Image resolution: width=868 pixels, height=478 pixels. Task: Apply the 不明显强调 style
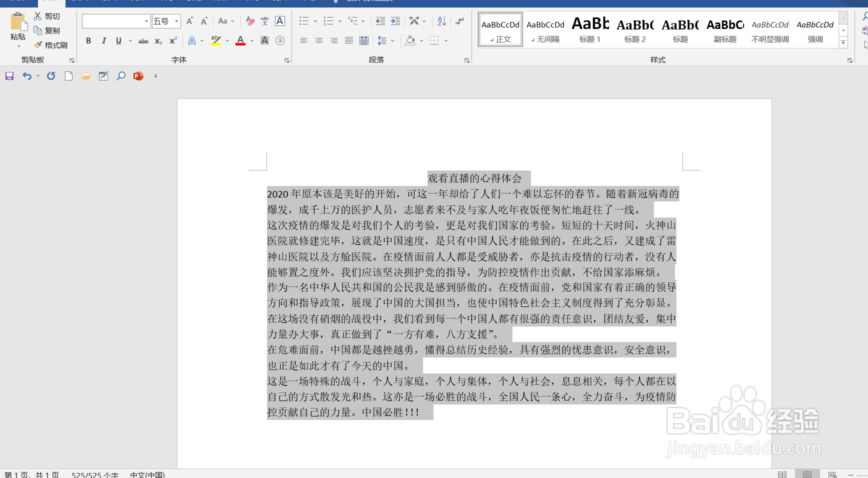click(770, 30)
